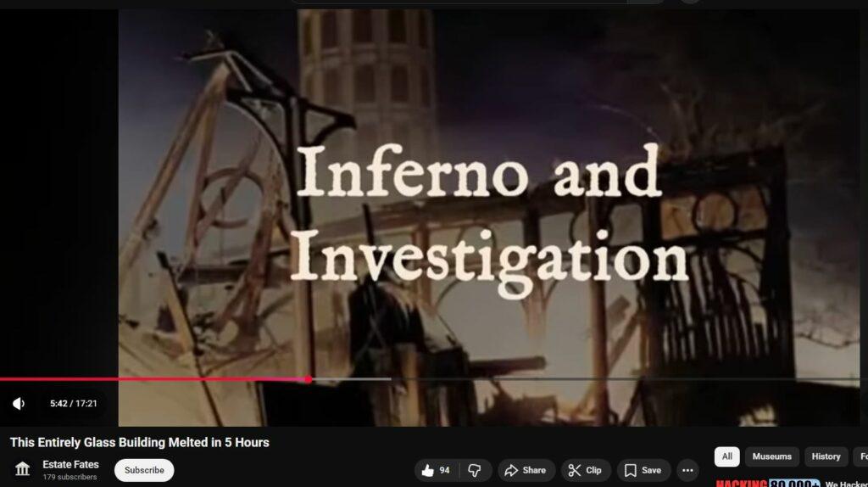Viewport: 868px width, 487px height.
Task: Open the Share dialog
Action: pyautogui.click(x=526, y=470)
